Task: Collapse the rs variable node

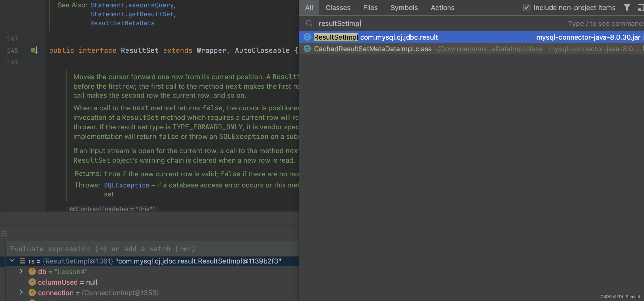Action: (x=12, y=261)
